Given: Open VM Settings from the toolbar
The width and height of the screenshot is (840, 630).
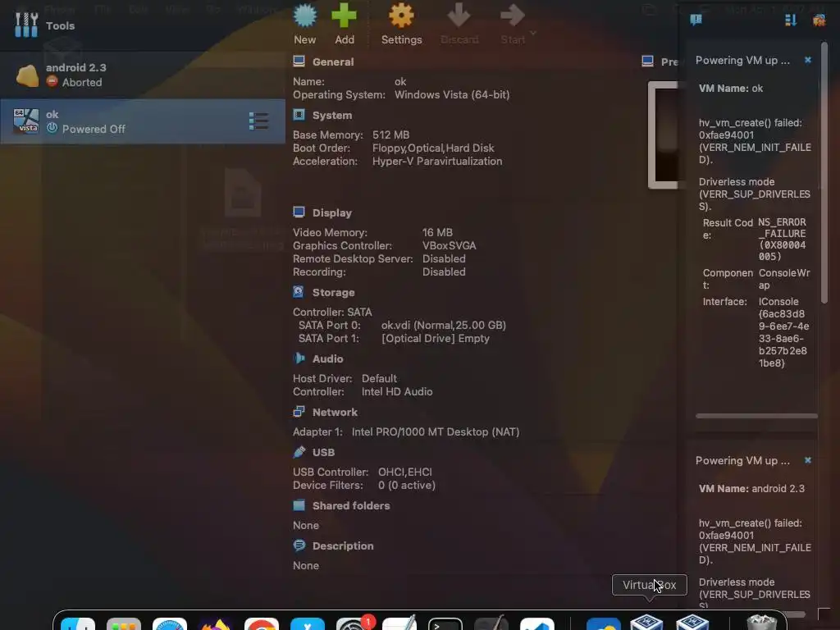Looking at the screenshot, I should (x=401, y=25).
